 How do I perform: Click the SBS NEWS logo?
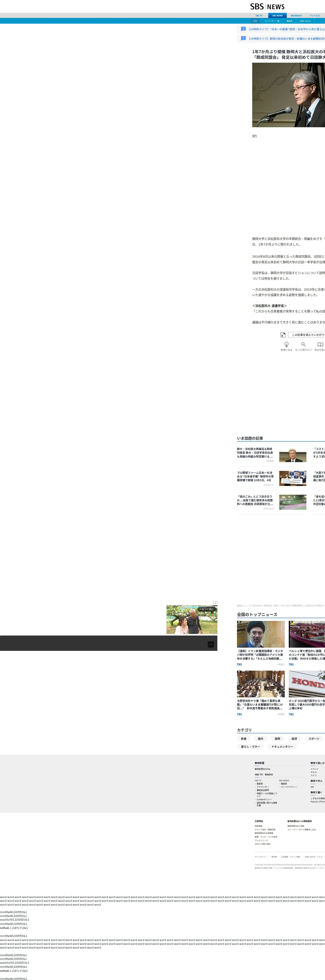(x=267, y=6)
